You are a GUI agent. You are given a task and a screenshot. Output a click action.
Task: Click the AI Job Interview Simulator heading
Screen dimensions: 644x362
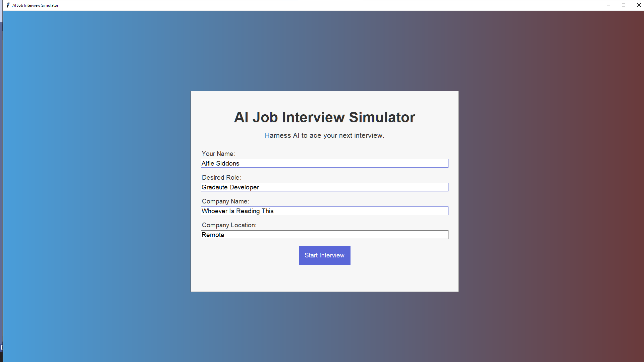pyautogui.click(x=324, y=117)
